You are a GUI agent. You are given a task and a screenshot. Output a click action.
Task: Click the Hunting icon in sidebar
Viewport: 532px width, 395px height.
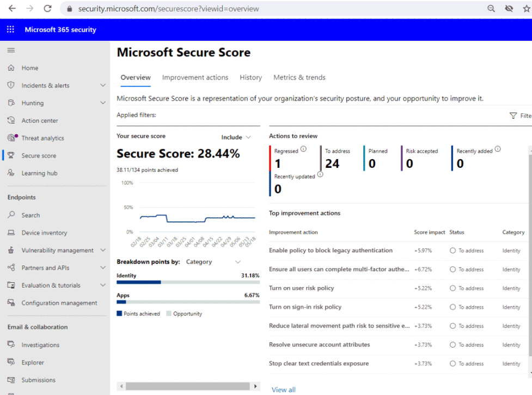pyautogui.click(x=11, y=103)
